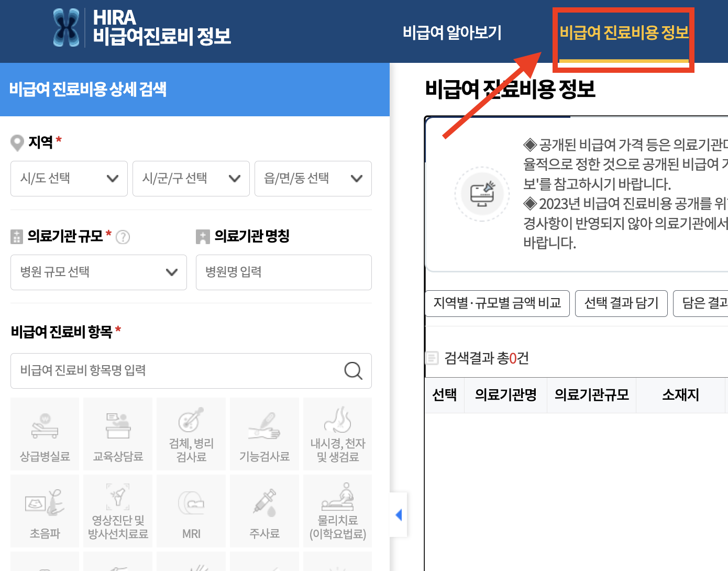Viewport: 728px width, 571px height.
Task: Select the highlighted 비급여 진료비용 정보 tab
Action: click(x=623, y=32)
